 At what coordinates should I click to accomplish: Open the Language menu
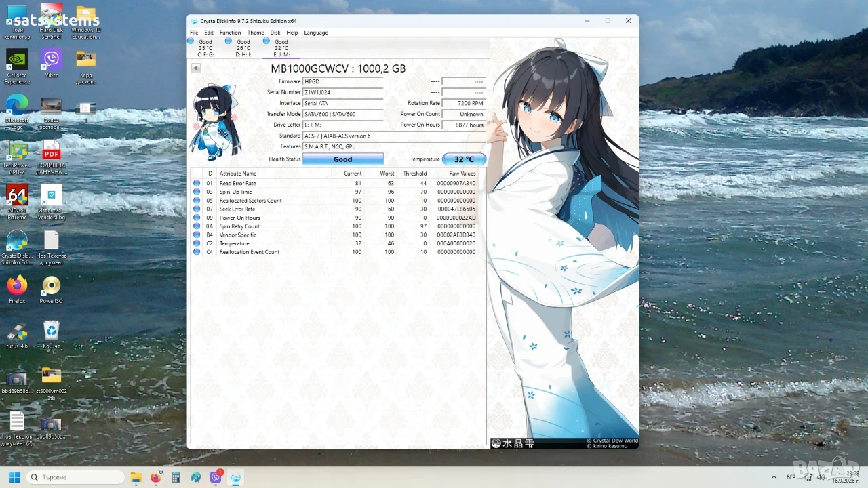315,33
